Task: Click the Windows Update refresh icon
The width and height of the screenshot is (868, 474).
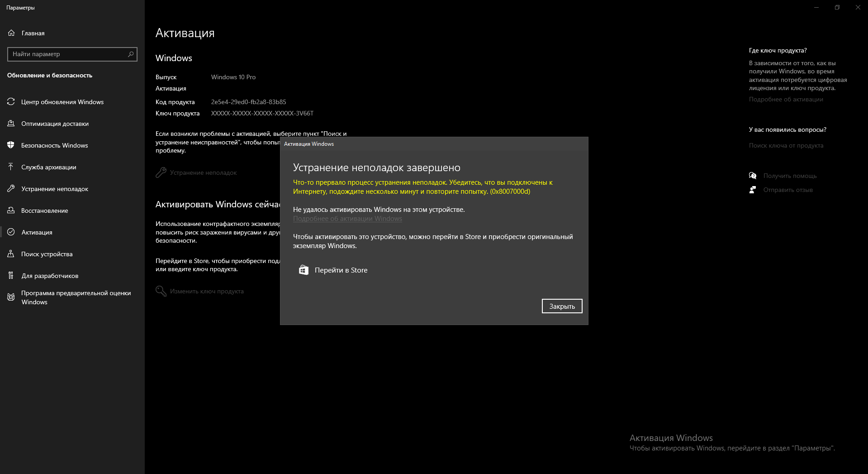Action: click(11, 102)
